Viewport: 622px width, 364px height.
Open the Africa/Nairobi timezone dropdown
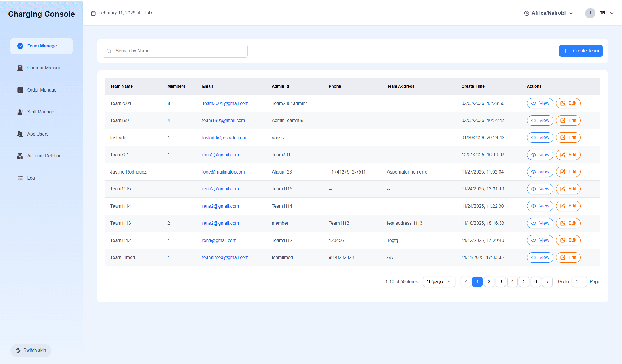548,13
